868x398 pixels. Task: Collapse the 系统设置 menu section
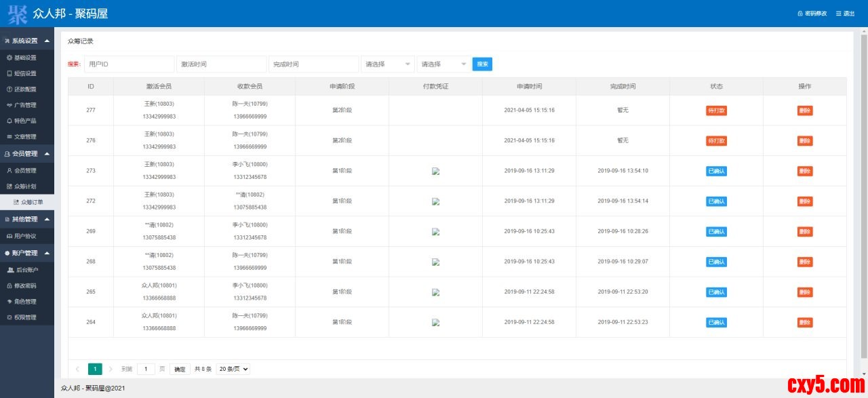(x=47, y=41)
